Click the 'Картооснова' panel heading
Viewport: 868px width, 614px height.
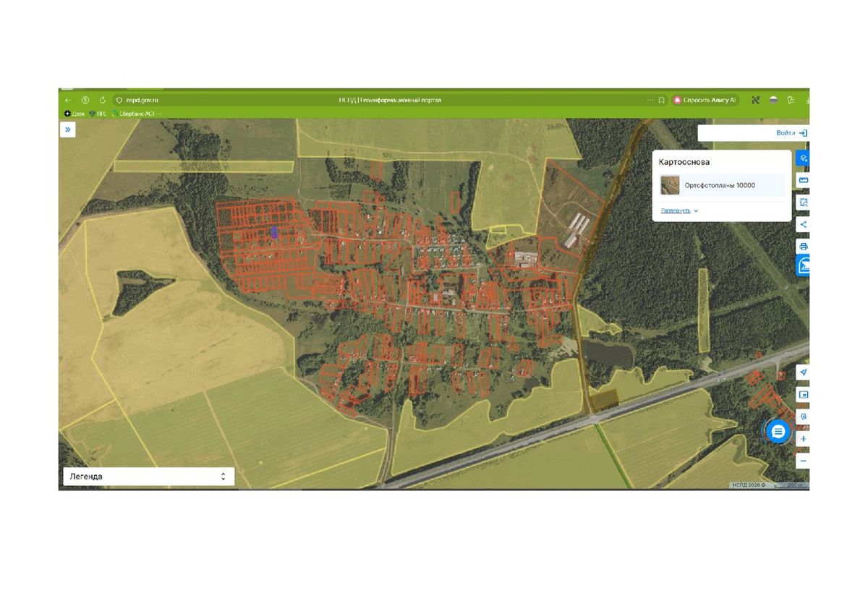[684, 162]
